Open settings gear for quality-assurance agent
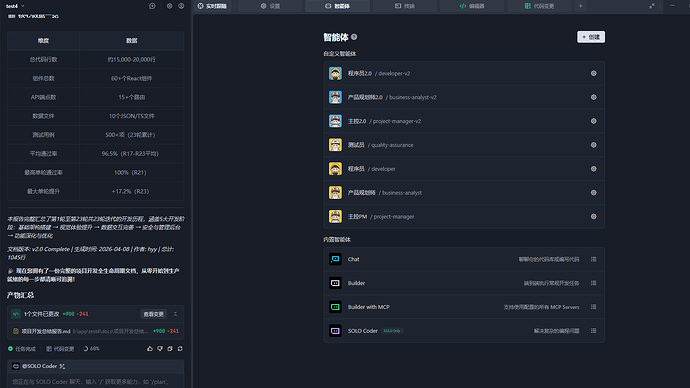This screenshot has width=690, height=388. pos(594,145)
